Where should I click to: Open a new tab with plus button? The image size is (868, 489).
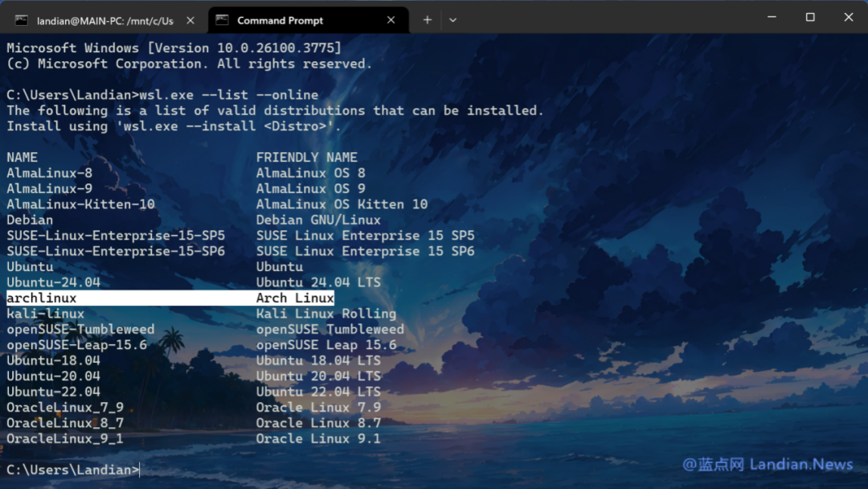pyautogui.click(x=428, y=20)
